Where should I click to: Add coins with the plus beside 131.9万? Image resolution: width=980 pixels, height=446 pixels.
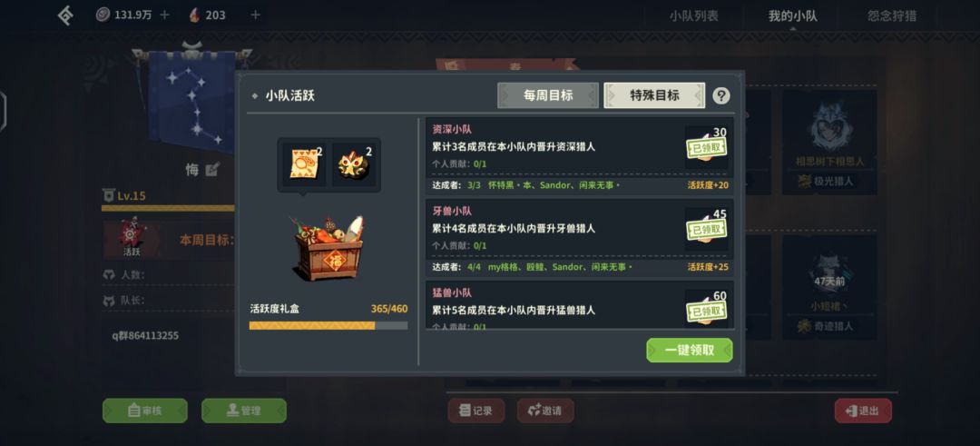pos(164,15)
